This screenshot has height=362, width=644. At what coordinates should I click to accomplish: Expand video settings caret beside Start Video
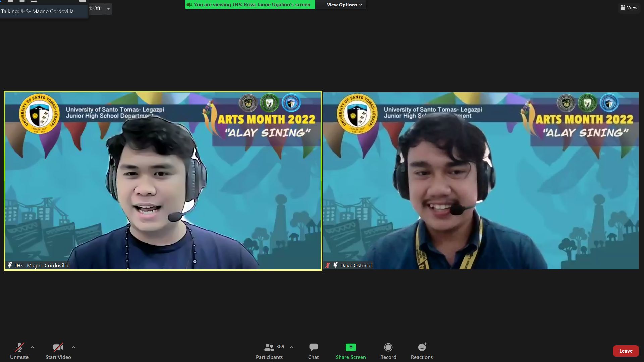click(x=74, y=347)
